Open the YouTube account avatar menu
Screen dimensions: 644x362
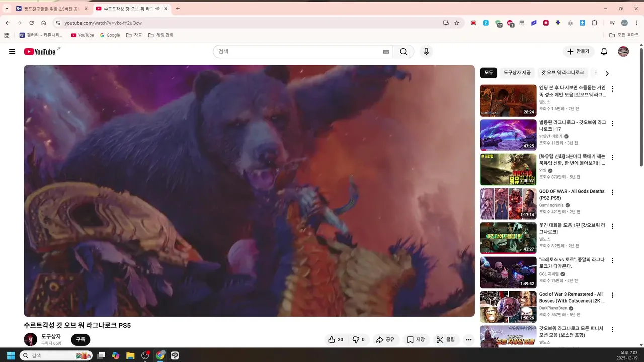(x=623, y=52)
